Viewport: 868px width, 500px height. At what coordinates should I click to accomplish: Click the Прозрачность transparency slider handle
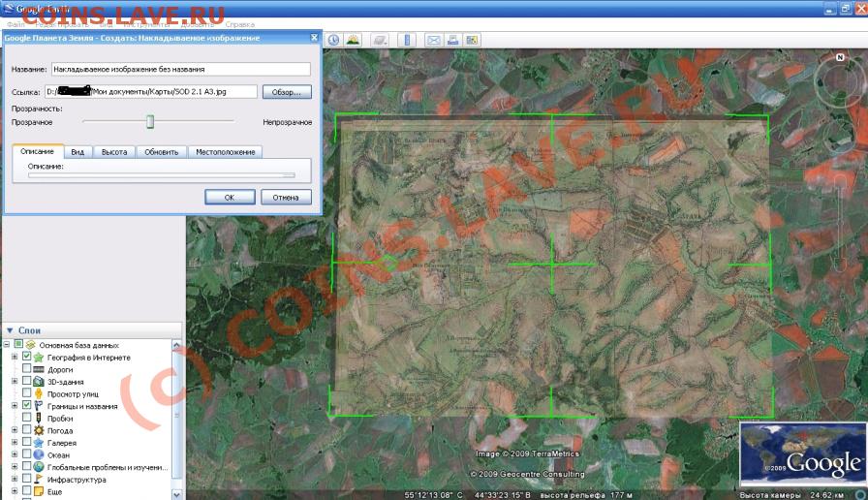[x=150, y=121]
